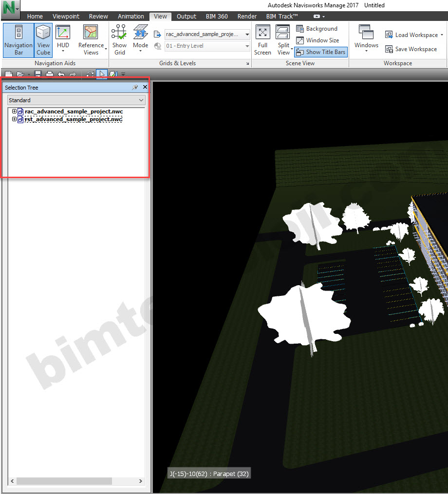The height and width of the screenshot is (494, 448).
Task: Open the Background settings
Action: (317, 29)
